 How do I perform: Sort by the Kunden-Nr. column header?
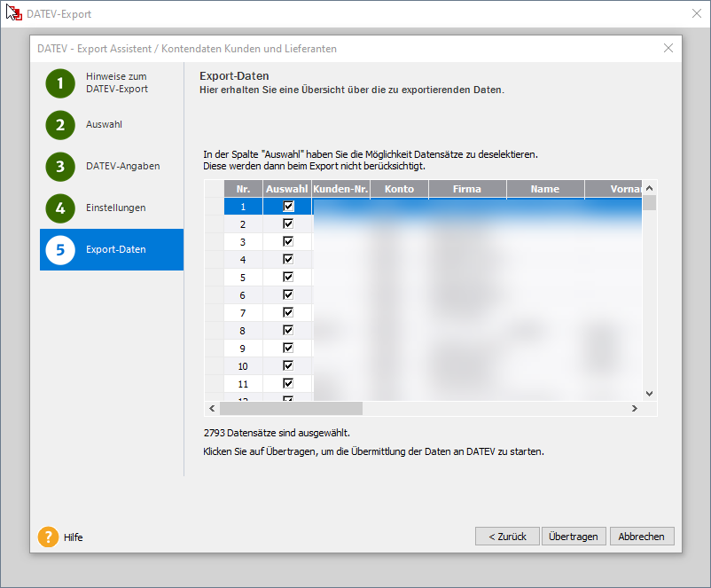tap(341, 189)
